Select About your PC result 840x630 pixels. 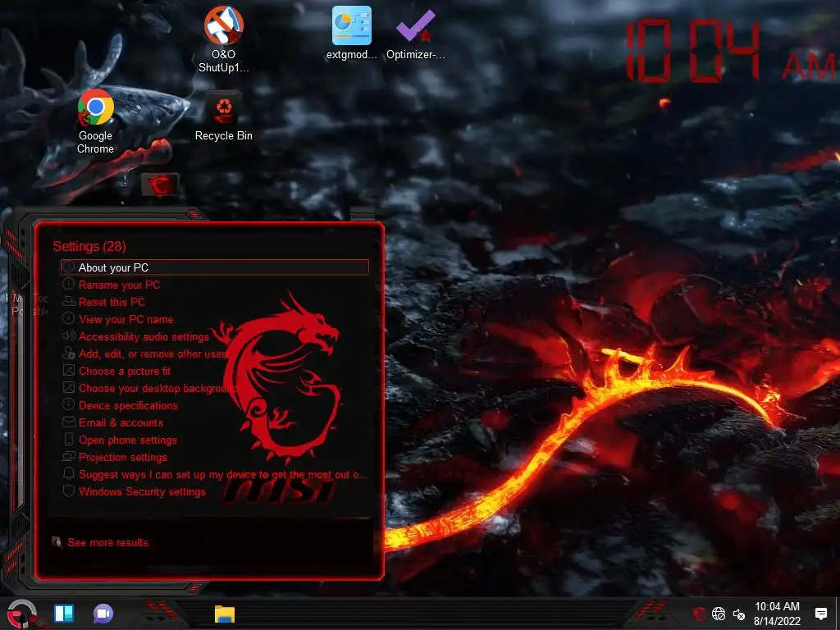coord(215,267)
